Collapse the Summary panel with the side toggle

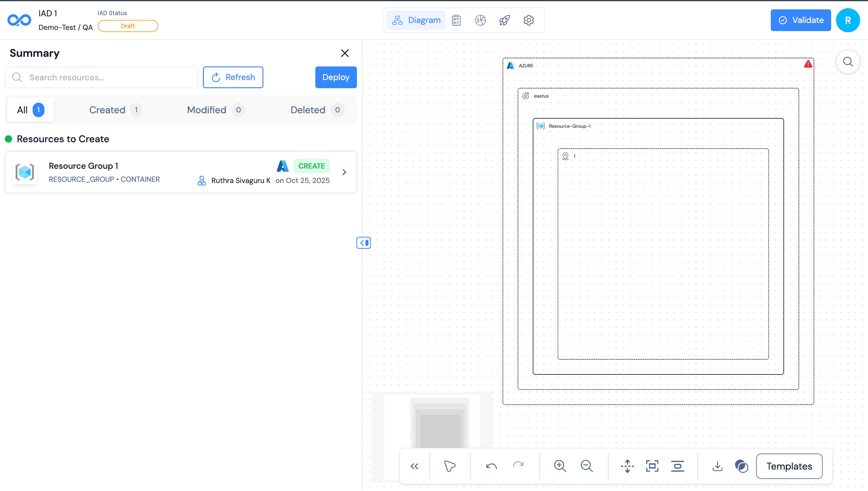364,243
